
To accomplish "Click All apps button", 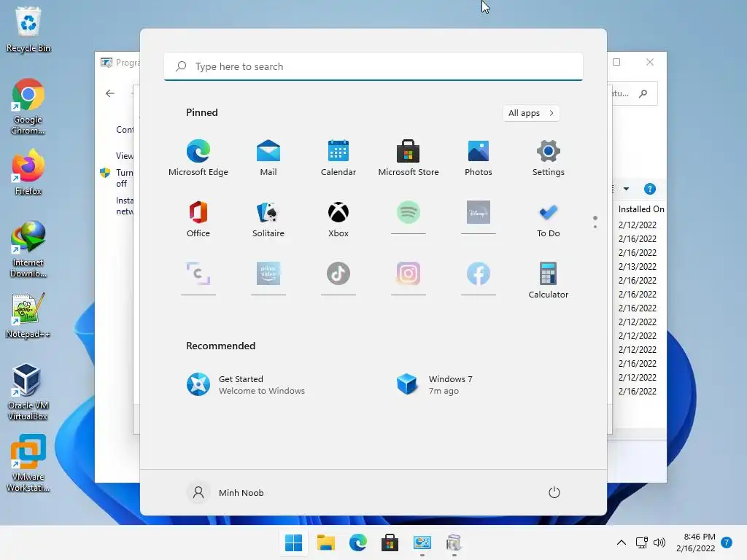I will point(531,113).
